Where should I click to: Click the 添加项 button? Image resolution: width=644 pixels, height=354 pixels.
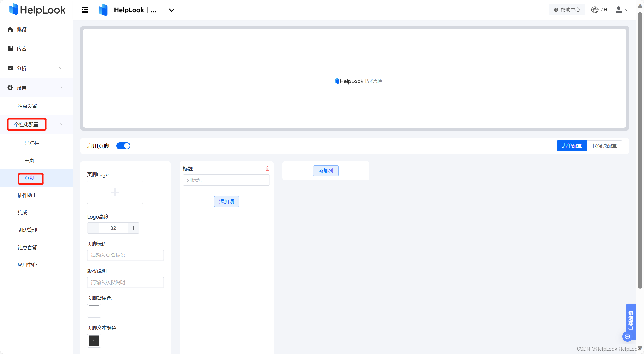(226, 202)
